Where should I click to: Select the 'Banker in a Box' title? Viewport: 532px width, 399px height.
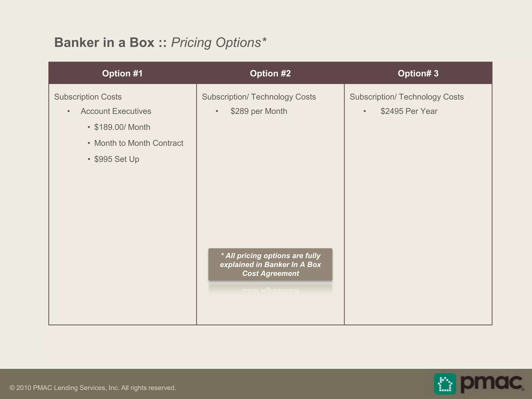104,42
